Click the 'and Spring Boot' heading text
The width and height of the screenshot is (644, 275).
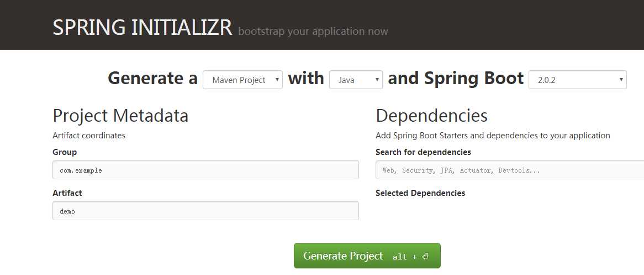click(456, 79)
